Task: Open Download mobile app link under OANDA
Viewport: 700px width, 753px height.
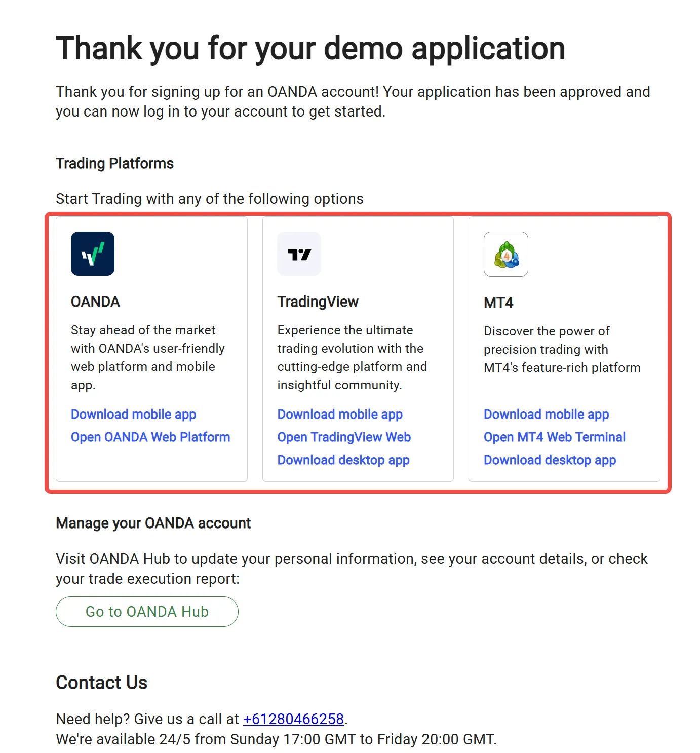Action: point(133,414)
